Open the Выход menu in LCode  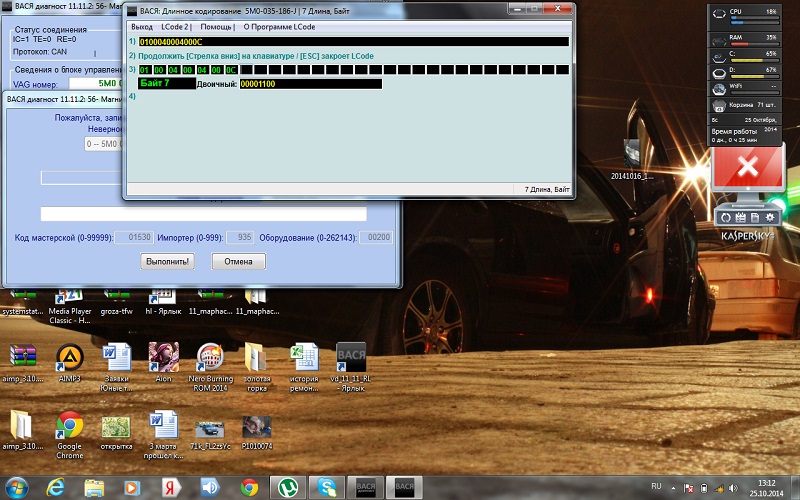(x=142, y=27)
